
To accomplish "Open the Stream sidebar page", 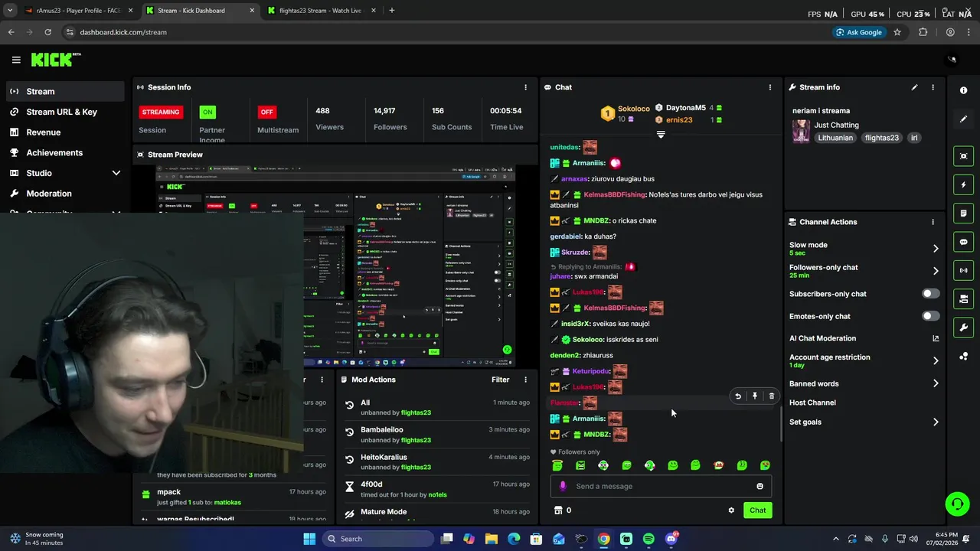I will click(x=65, y=91).
